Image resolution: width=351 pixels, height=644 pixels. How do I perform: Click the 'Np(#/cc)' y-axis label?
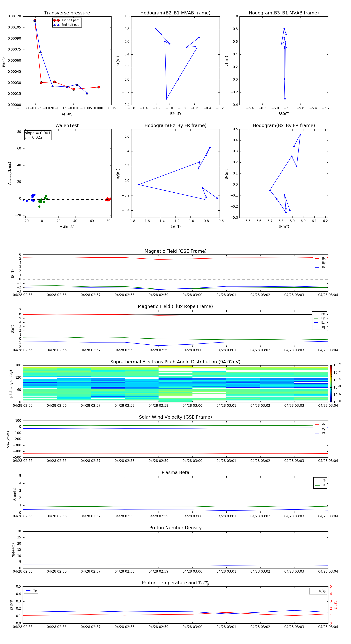[x=13, y=550]
